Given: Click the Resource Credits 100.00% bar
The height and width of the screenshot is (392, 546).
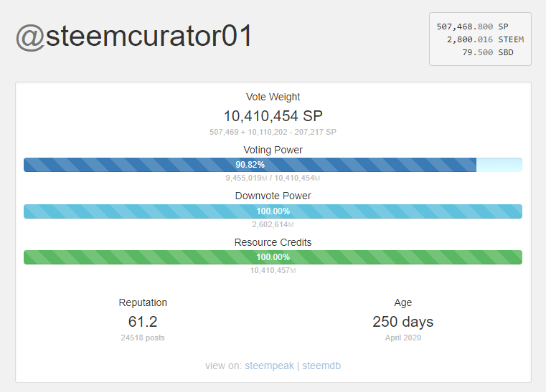Looking at the screenshot, I should tap(273, 257).
